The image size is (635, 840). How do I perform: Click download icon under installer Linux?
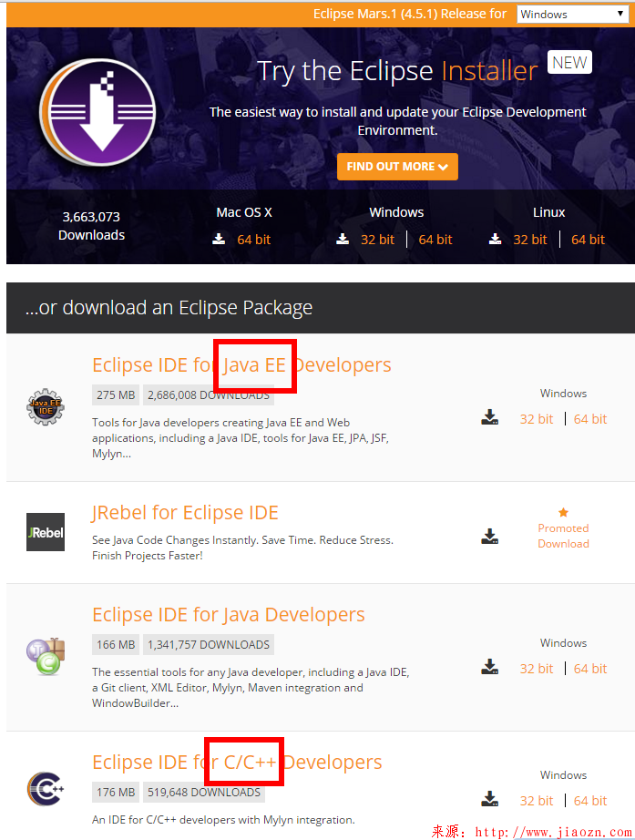click(x=495, y=239)
